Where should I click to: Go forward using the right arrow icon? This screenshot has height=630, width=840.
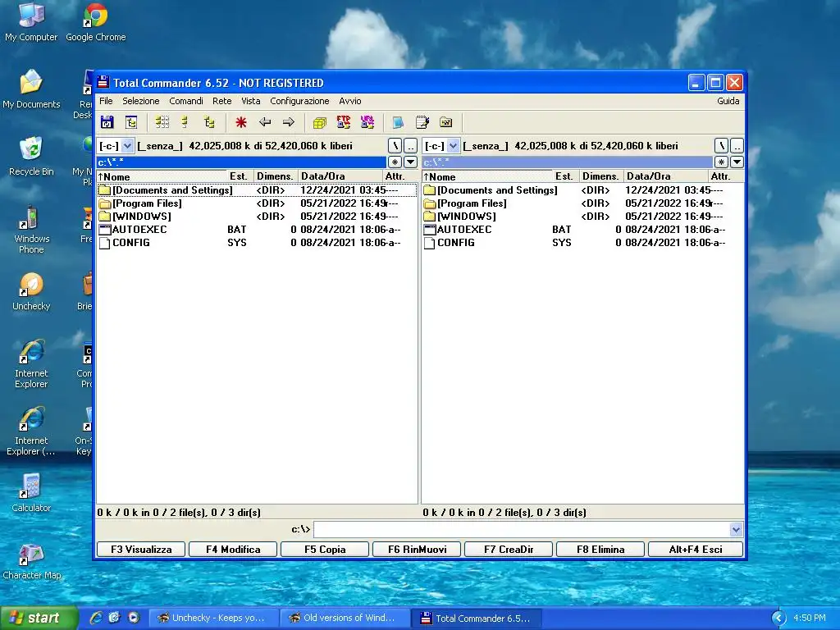[x=289, y=122]
